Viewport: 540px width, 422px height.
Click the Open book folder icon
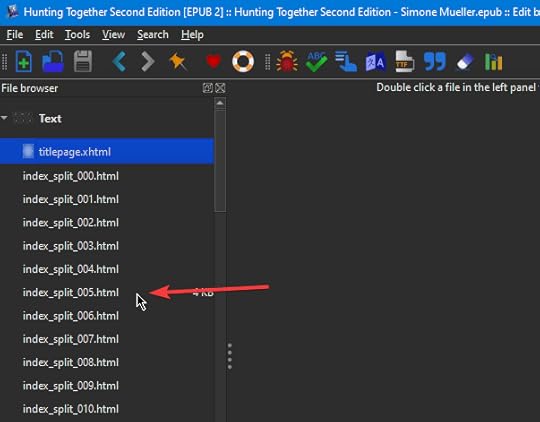(53, 62)
